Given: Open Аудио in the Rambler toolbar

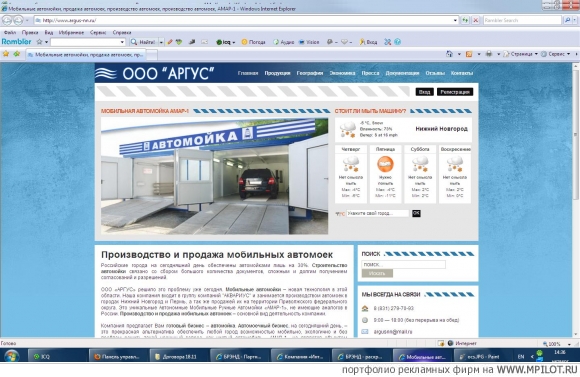Looking at the screenshot, I should (284, 42).
